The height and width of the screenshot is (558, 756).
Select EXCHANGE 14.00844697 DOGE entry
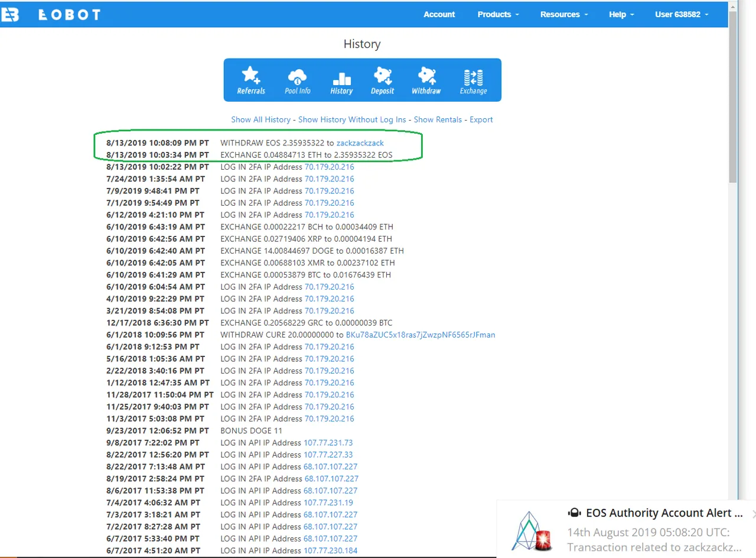312,251
